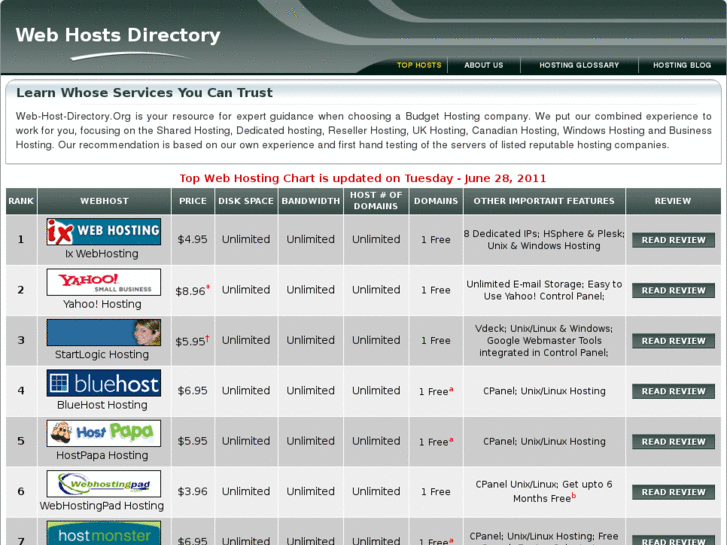Click rank number 4 cell
The image size is (727, 545).
(21, 391)
